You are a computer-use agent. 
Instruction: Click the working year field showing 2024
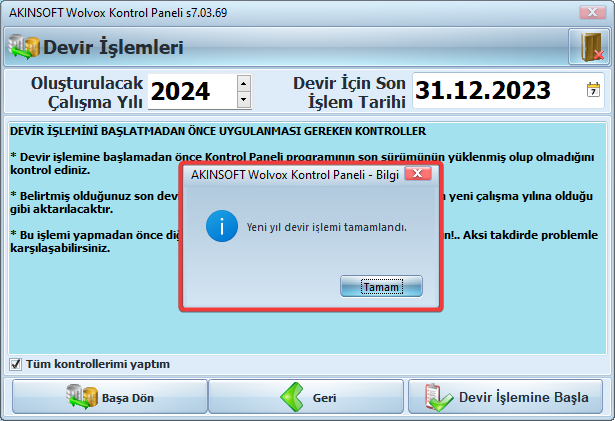[x=193, y=91]
